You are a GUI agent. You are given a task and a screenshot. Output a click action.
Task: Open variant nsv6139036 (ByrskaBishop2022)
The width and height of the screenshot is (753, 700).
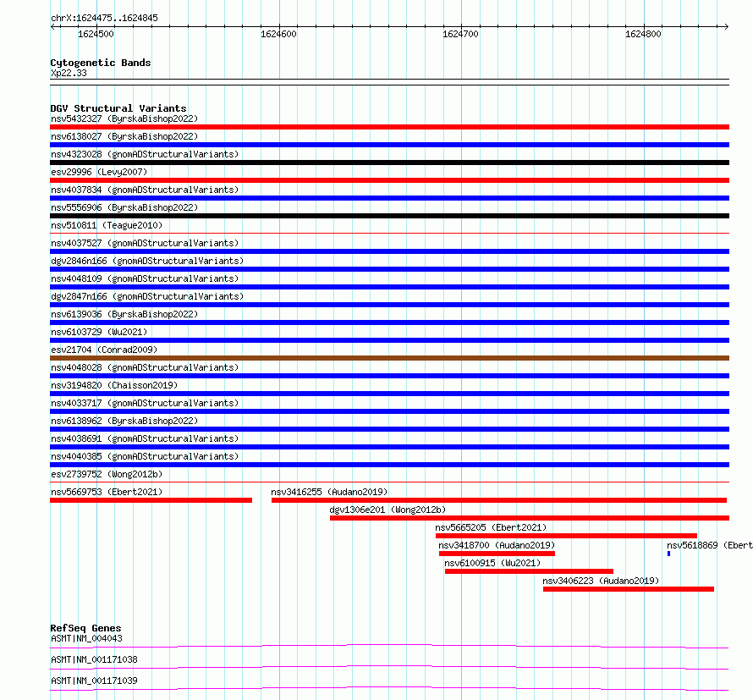[124, 314]
